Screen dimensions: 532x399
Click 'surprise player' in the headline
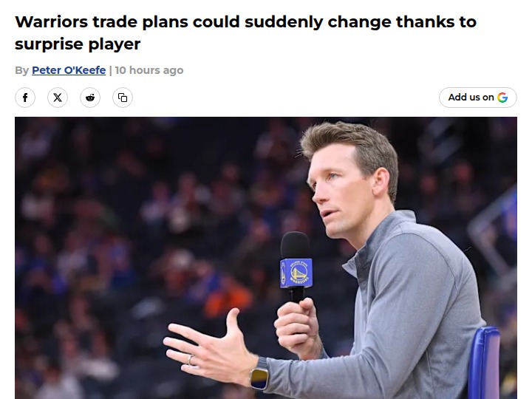[x=78, y=44]
